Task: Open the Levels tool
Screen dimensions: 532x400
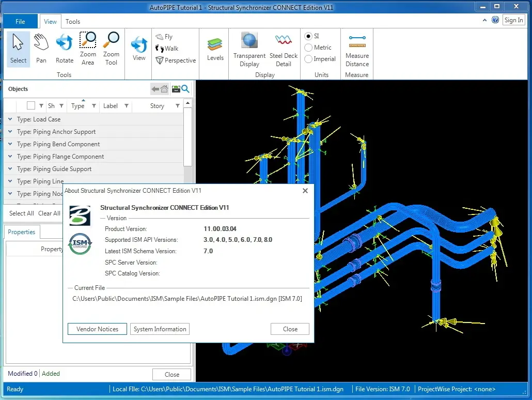Action: 215,49
